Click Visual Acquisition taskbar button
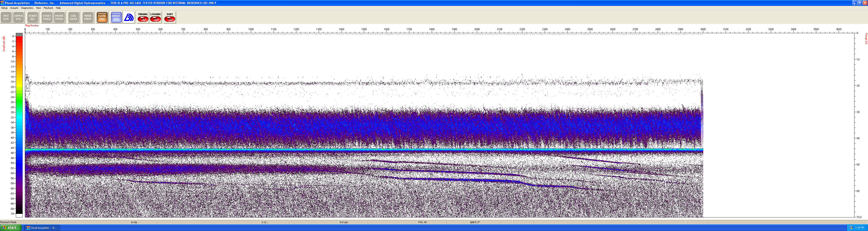The image size is (868, 231). pos(42,228)
